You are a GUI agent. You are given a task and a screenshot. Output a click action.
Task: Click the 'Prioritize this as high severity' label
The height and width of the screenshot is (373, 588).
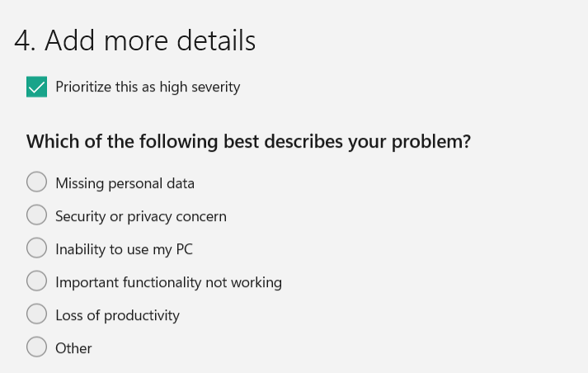point(148,87)
